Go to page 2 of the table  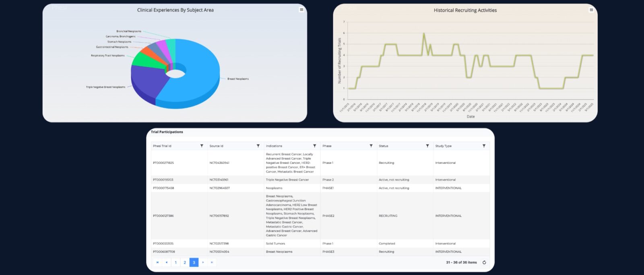[185, 263]
